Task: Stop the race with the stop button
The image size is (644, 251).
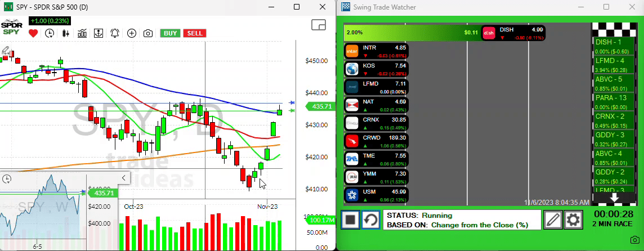Action: point(350,220)
